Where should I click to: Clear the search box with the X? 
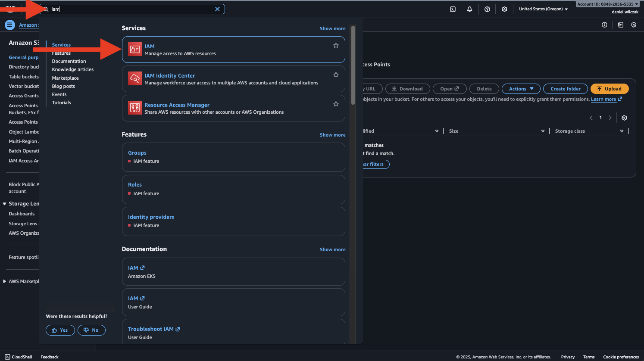217,9
